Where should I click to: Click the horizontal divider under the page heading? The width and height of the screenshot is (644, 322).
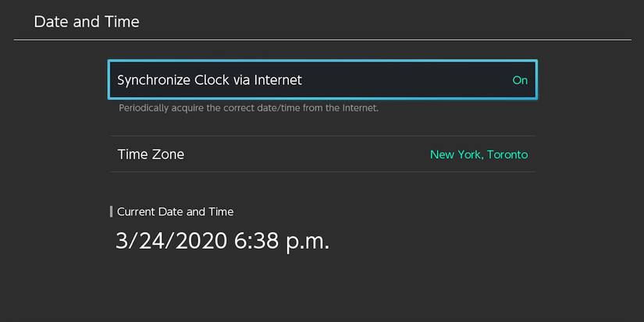tap(322, 40)
